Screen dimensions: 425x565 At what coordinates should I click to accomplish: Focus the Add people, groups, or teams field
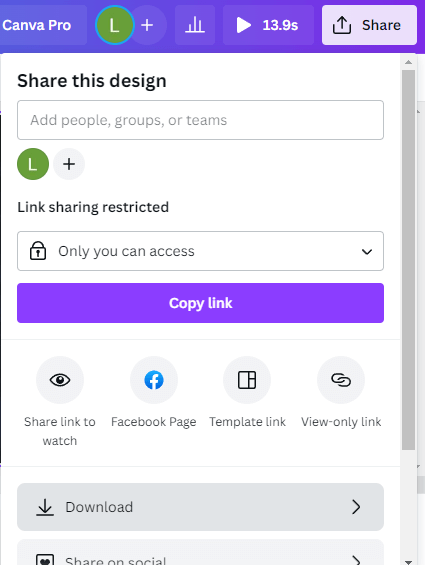[x=200, y=120]
